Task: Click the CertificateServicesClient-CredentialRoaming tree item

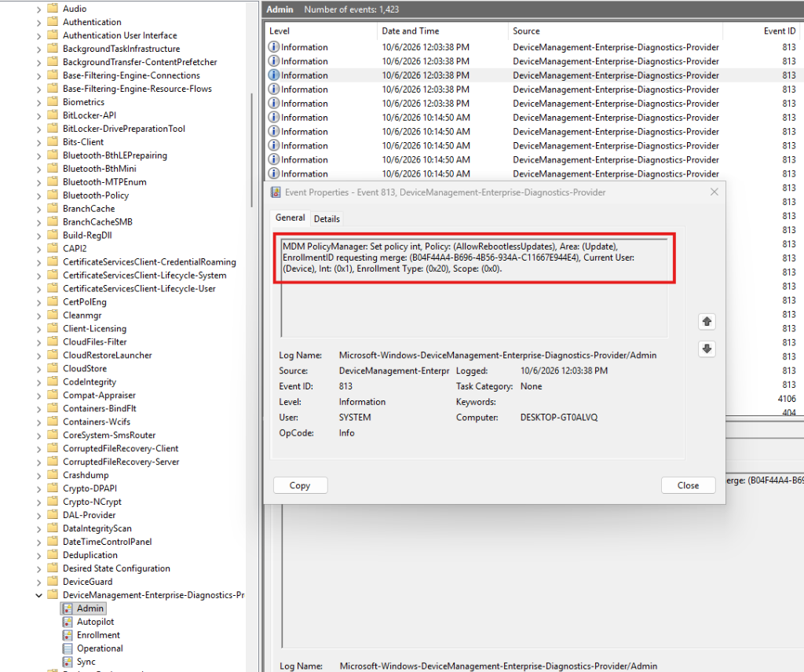Action: click(149, 262)
